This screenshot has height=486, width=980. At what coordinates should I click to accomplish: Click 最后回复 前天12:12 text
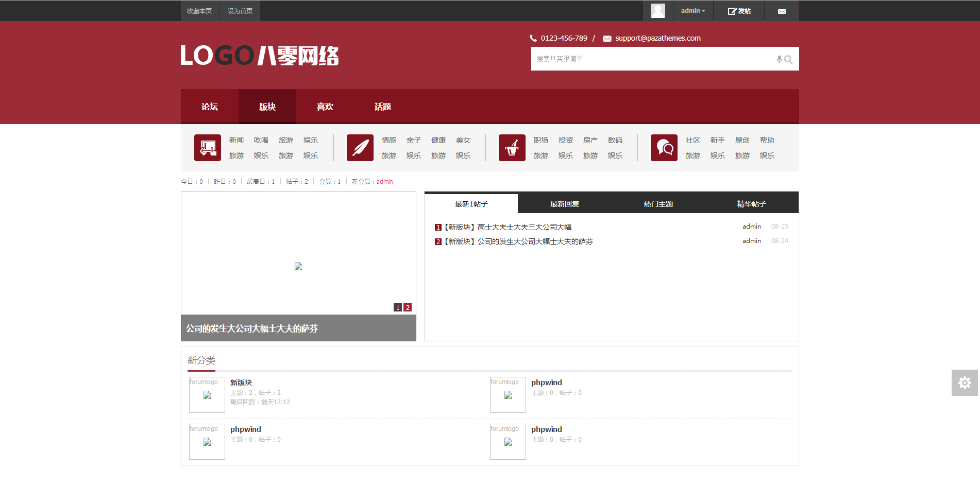(260, 402)
